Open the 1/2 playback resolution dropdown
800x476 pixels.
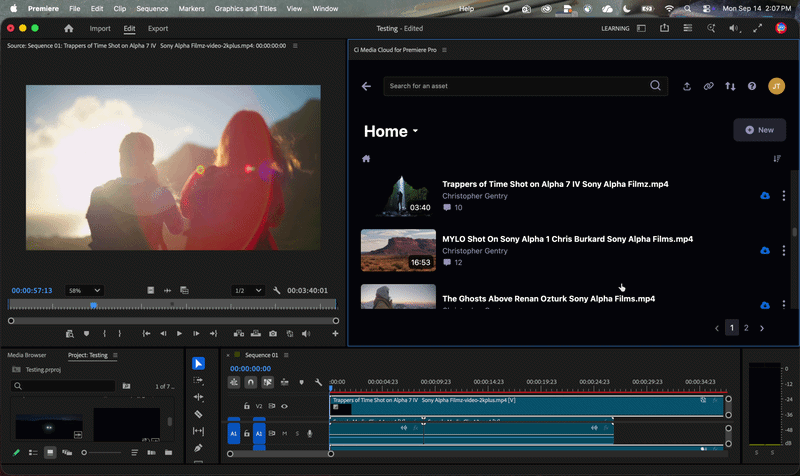248,290
